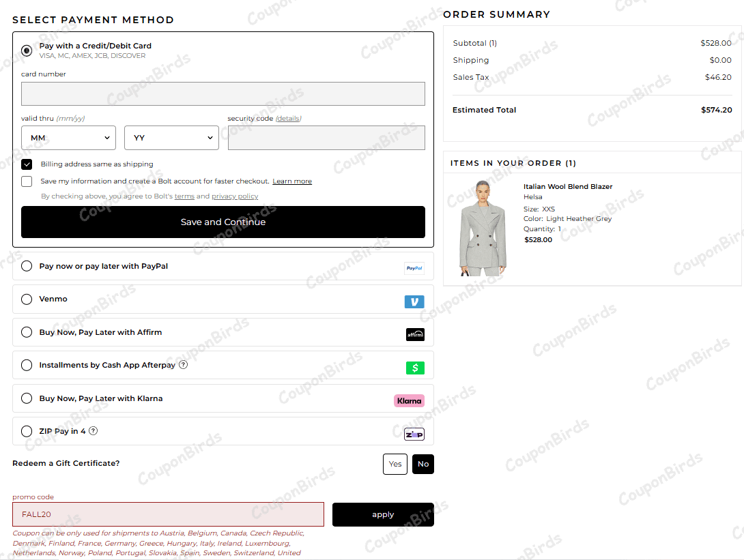Click Estimated Total amount $574.20

pos(717,110)
